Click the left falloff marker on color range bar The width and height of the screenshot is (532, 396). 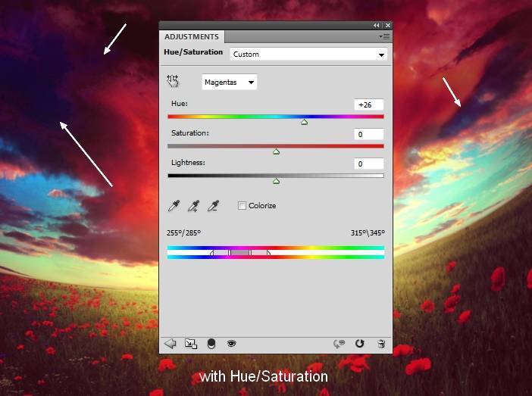pyautogui.click(x=211, y=253)
